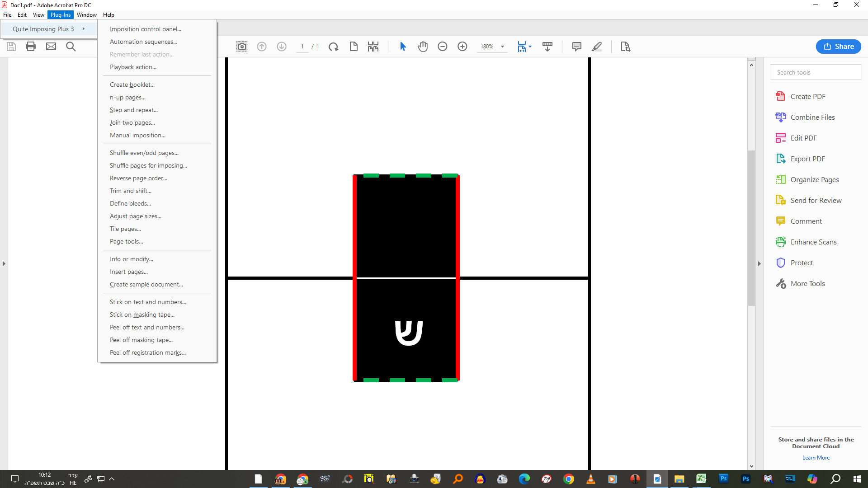This screenshot has height=488, width=868.
Task: Expand the fit page options dropdown
Action: [530, 47]
